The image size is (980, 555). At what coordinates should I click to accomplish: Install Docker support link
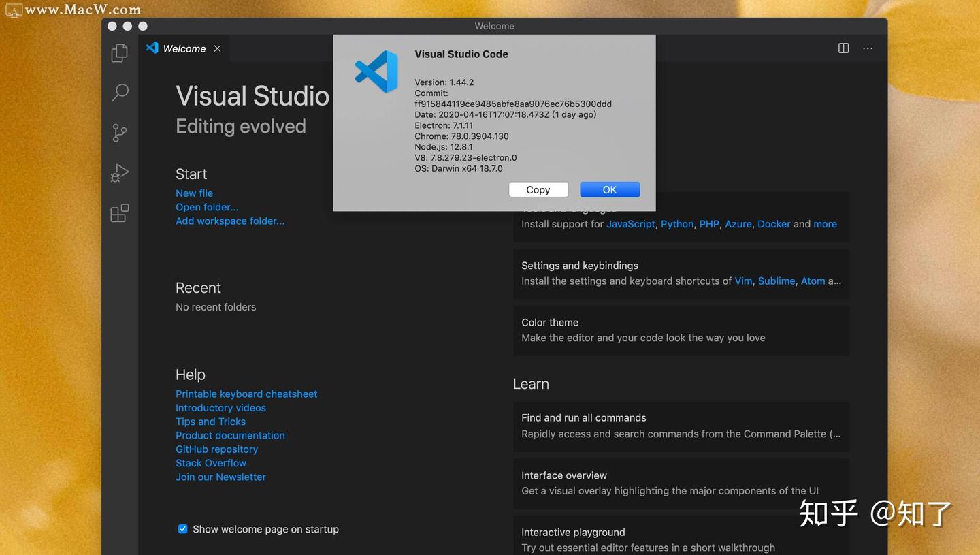[774, 224]
